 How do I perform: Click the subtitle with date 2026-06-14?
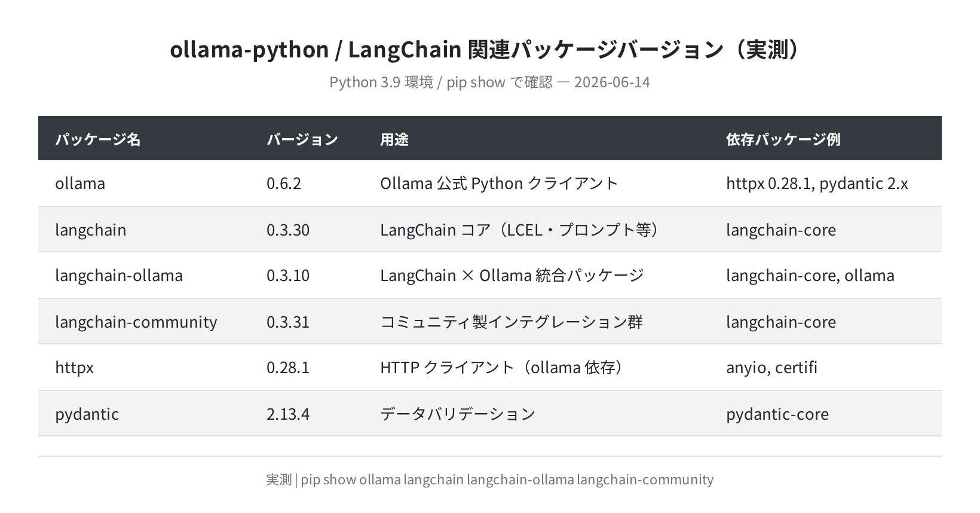click(x=489, y=82)
